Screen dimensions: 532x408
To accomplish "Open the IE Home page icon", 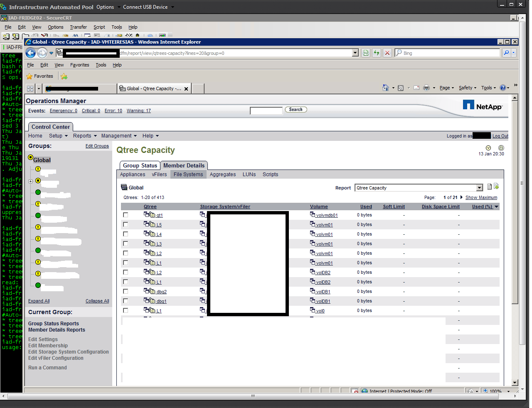I will click(385, 88).
